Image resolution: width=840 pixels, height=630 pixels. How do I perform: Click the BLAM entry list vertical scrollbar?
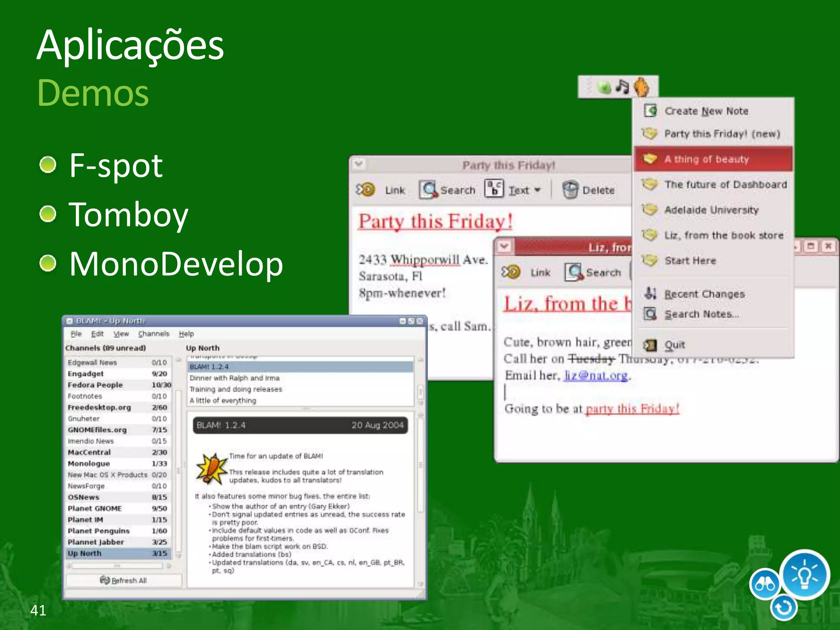pyautogui.click(x=420, y=382)
